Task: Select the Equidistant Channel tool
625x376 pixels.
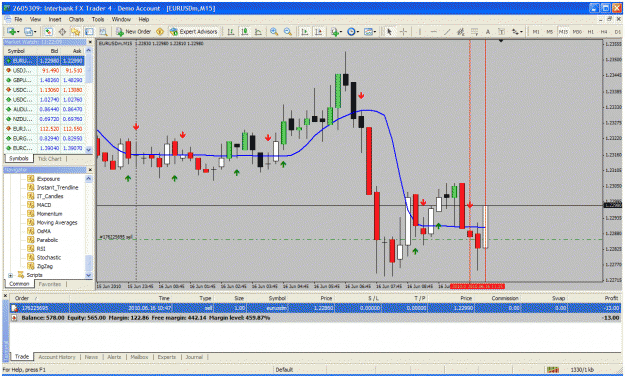Action: pos(461,31)
